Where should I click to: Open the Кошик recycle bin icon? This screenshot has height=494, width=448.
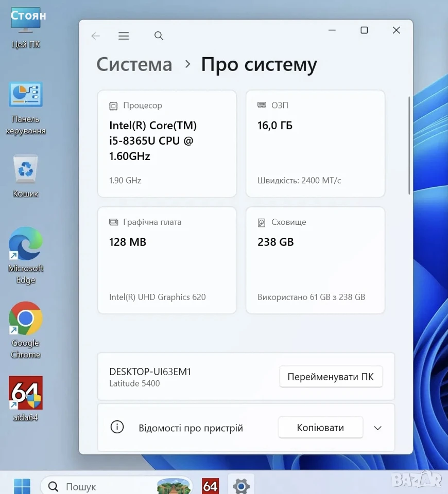(26, 176)
